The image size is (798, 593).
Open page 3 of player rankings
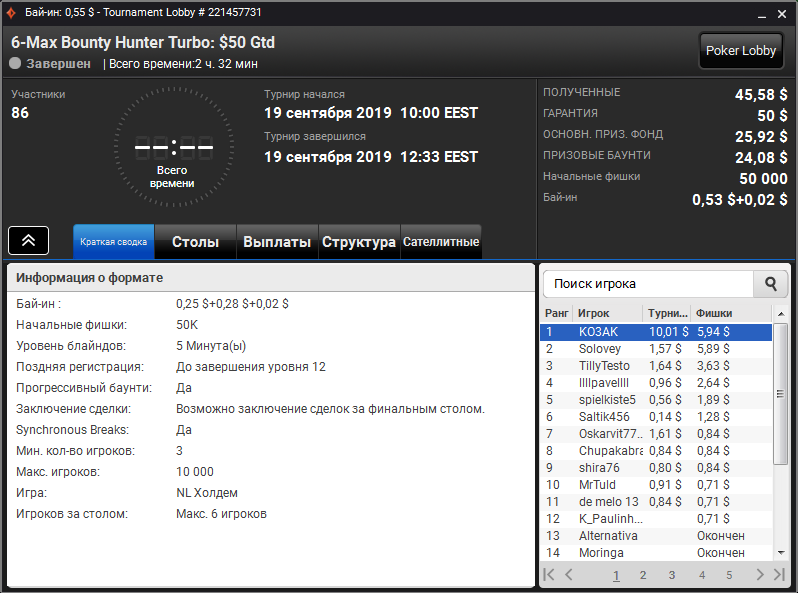click(x=672, y=575)
